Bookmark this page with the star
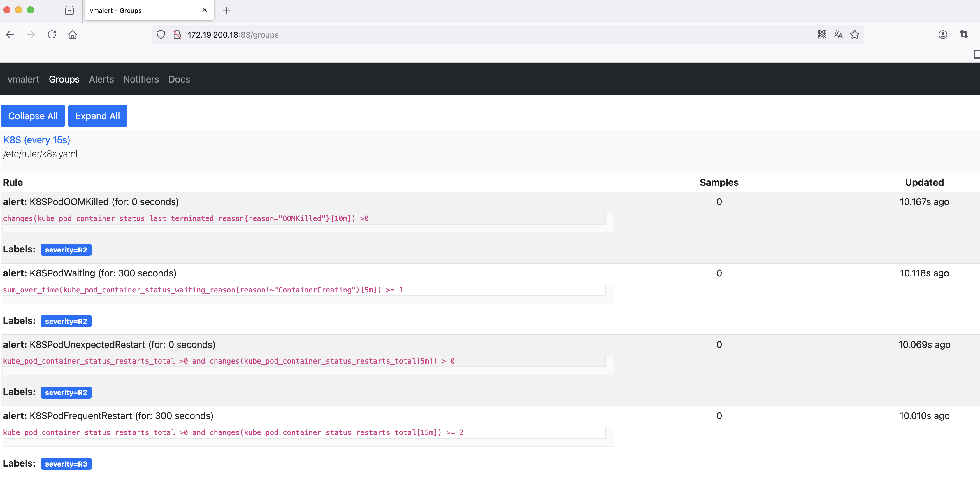The height and width of the screenshot is (477, 980). click(854, 35)
